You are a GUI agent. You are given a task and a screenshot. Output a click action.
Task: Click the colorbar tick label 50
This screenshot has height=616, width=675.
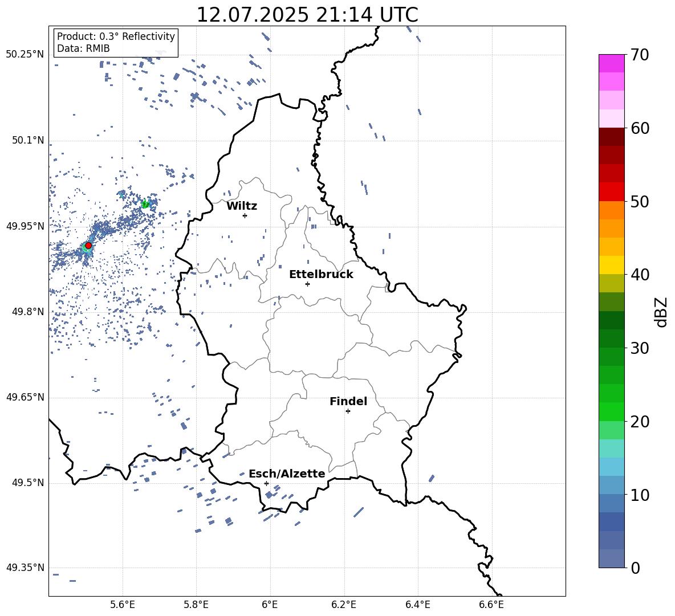[x=640, y=201]
